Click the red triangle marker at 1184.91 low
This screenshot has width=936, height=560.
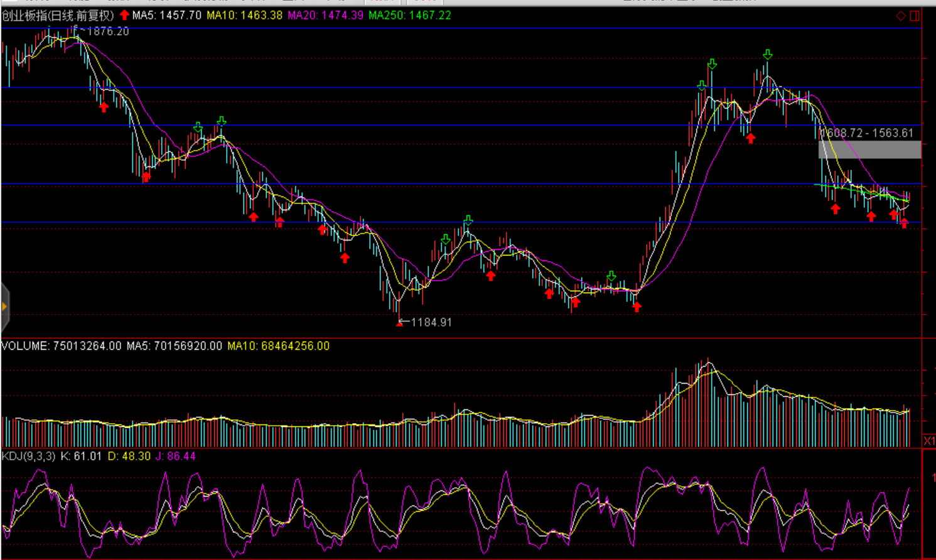coord(399,323)
